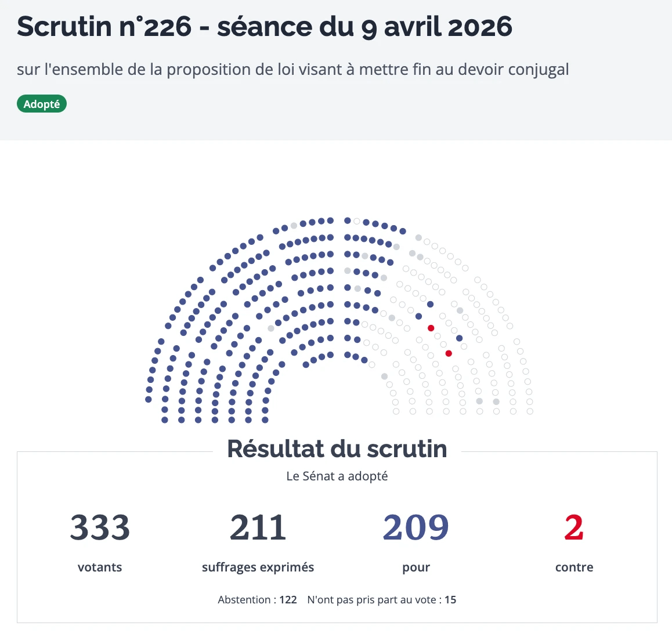Click the upper red 'contre' seat dot
This screenshot has width=672, height=644.
pos(431,328)
